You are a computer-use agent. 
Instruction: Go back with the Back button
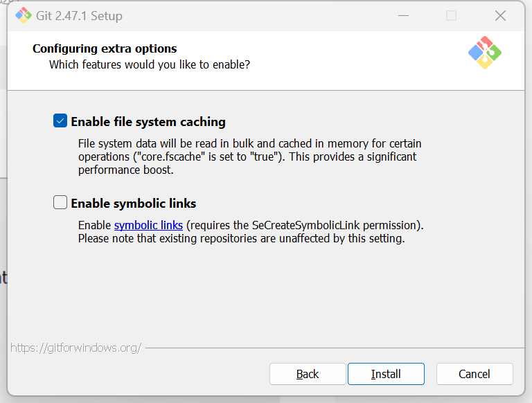point(308,374)
